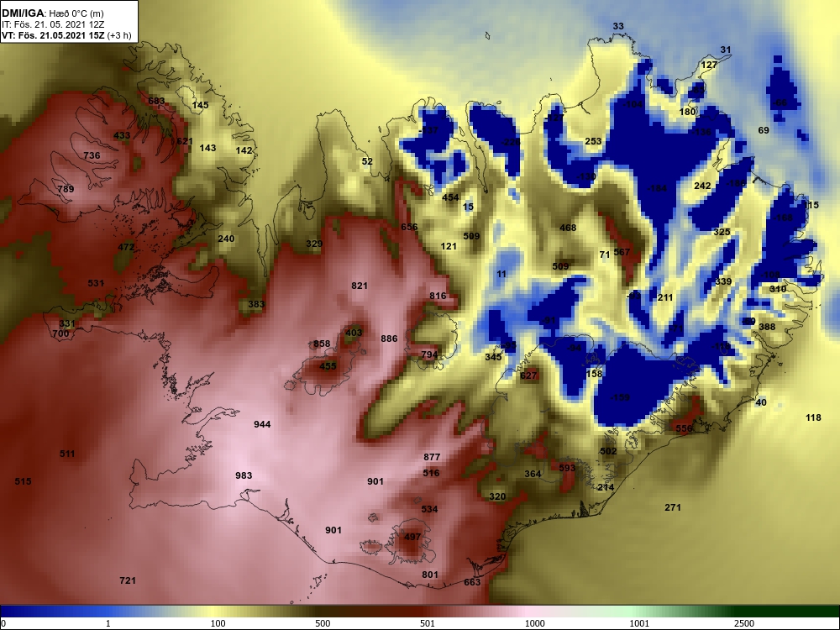The width and height of the screenshot is (840, 630).
Task: Click the 556 value on the red patch
Action: (684, 428)
